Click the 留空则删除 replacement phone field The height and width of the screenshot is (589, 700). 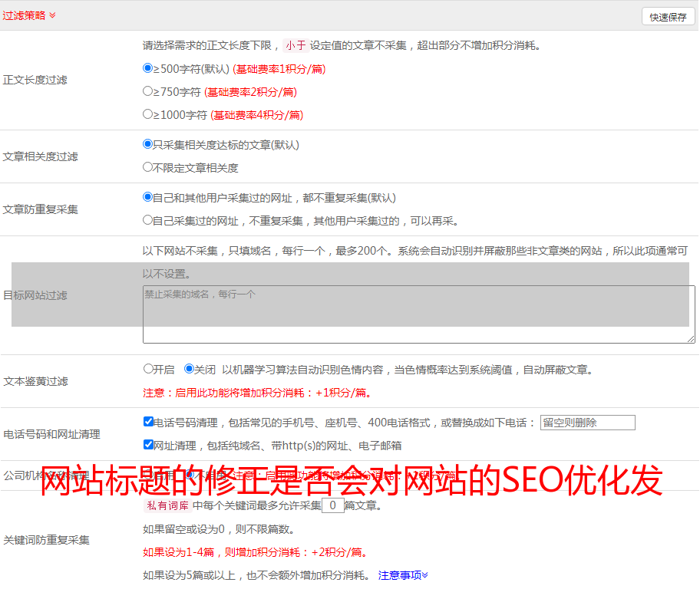click(x=587, y=423)
